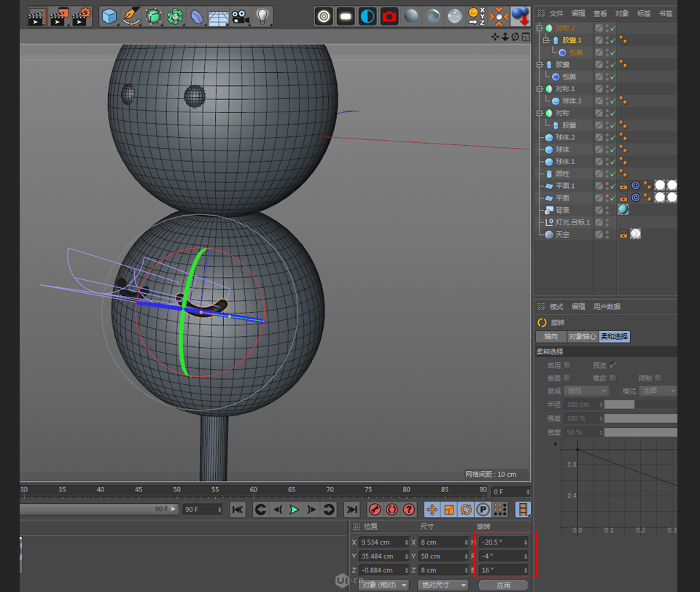This screenshot has height=592, width=700.
Task: Open the 衰减 falloff dropdown showing 线性
Action: pos(586,391)
